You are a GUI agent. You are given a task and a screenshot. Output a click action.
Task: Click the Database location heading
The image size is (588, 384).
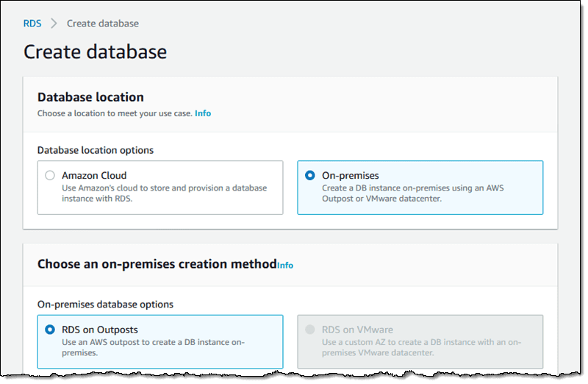90,97
